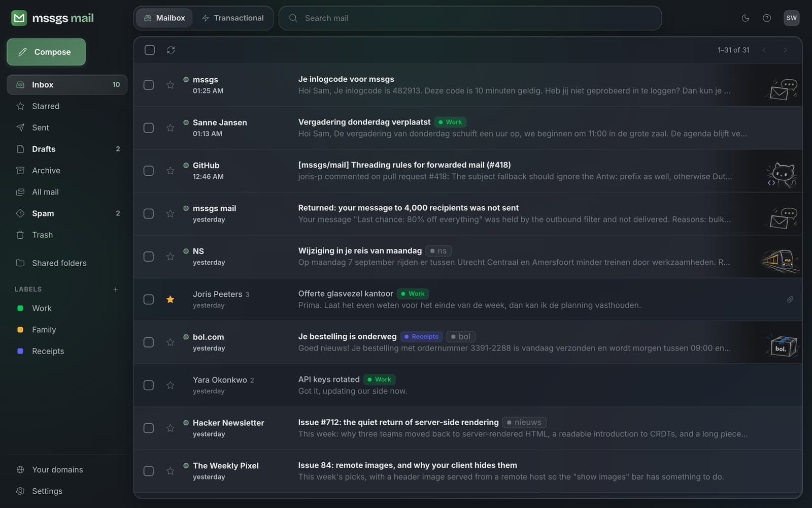Focus the Search mail field
This screenshot has height=508, width=812.
pyautogui.click(x=470, y=18)
